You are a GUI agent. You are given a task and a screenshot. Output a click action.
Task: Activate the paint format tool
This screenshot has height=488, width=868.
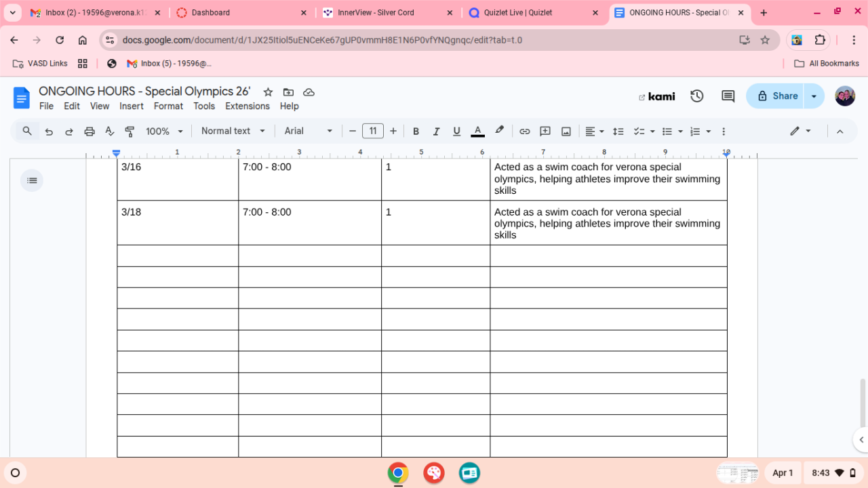coord(130,131)
